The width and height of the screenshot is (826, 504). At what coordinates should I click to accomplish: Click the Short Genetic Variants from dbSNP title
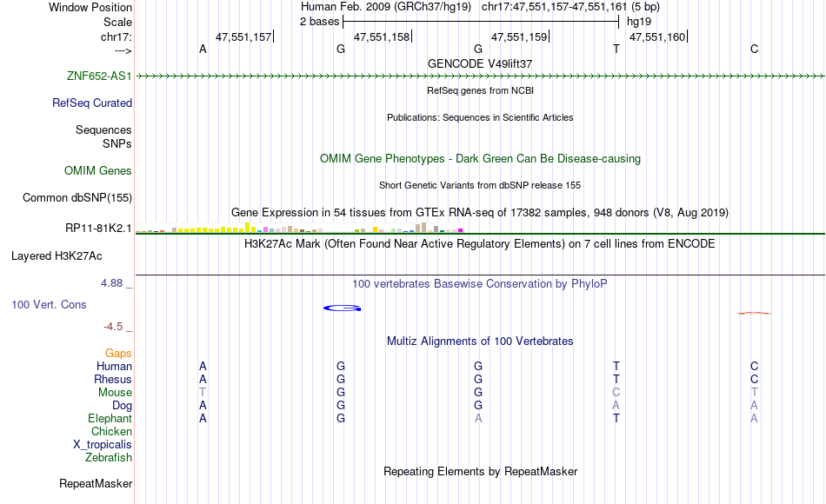click(480, 185)
